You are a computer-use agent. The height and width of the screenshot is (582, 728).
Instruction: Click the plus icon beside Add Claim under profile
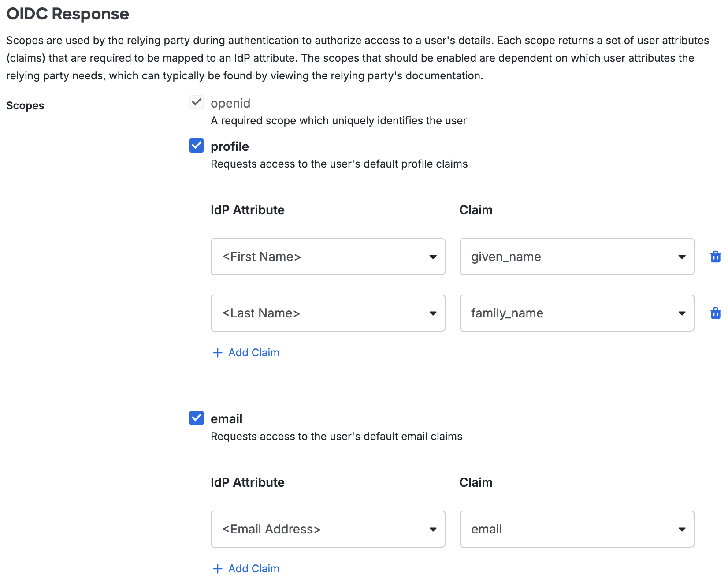coord(217,352)
